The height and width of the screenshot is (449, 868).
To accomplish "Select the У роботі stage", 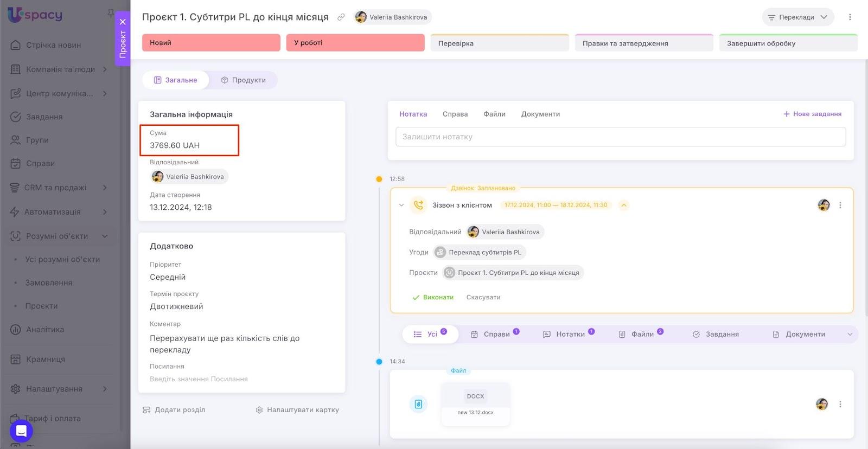I will point(355,43).
